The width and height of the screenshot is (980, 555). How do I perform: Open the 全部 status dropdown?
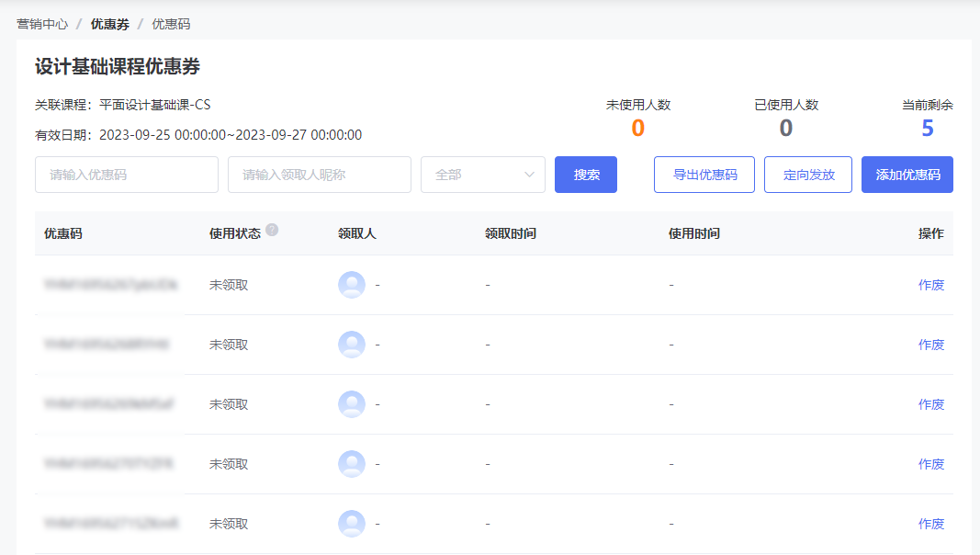[x=483, y=175]
